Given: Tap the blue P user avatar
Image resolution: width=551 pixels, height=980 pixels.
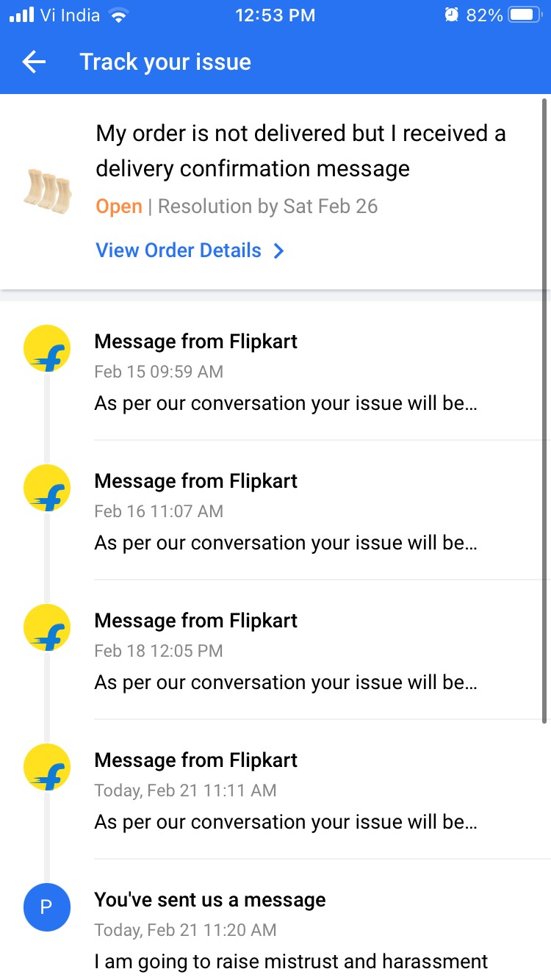Looking at the screenshot, I should [x=47, y=907].
